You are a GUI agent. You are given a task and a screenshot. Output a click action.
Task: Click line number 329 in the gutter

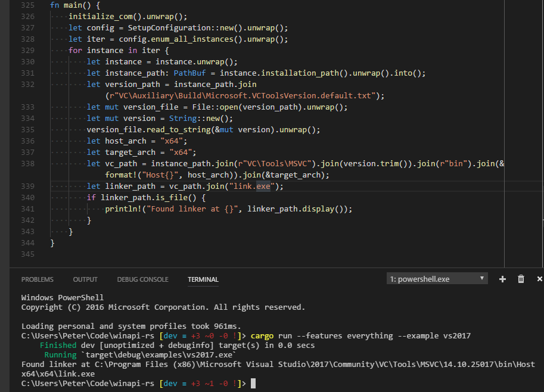[x=28, y=51]
